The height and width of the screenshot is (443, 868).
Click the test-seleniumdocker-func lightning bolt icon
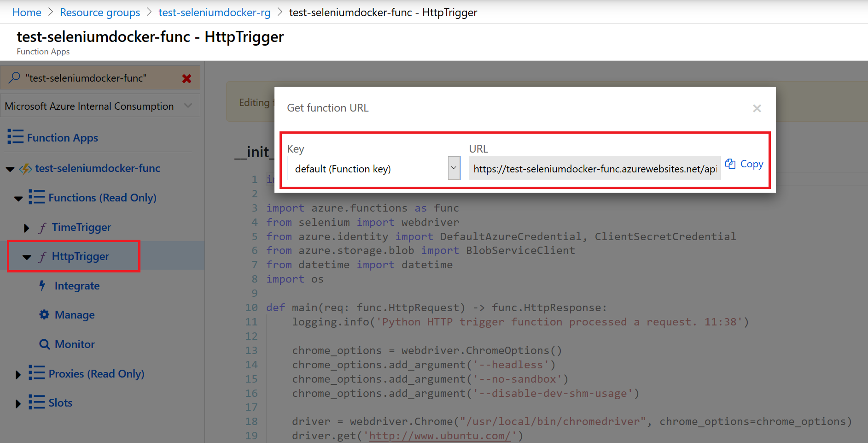(x=25, y=169)
